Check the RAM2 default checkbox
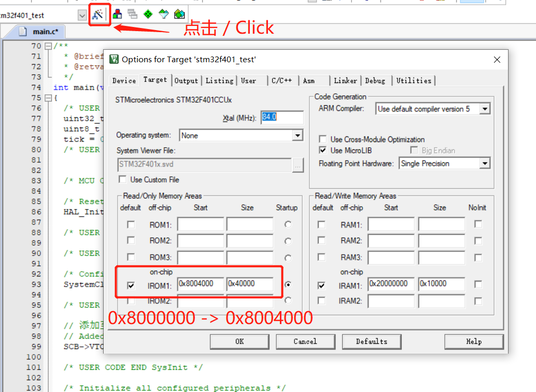Image resolution: width=536 pixels, height=392 pixels. click(x=321, y=240)
